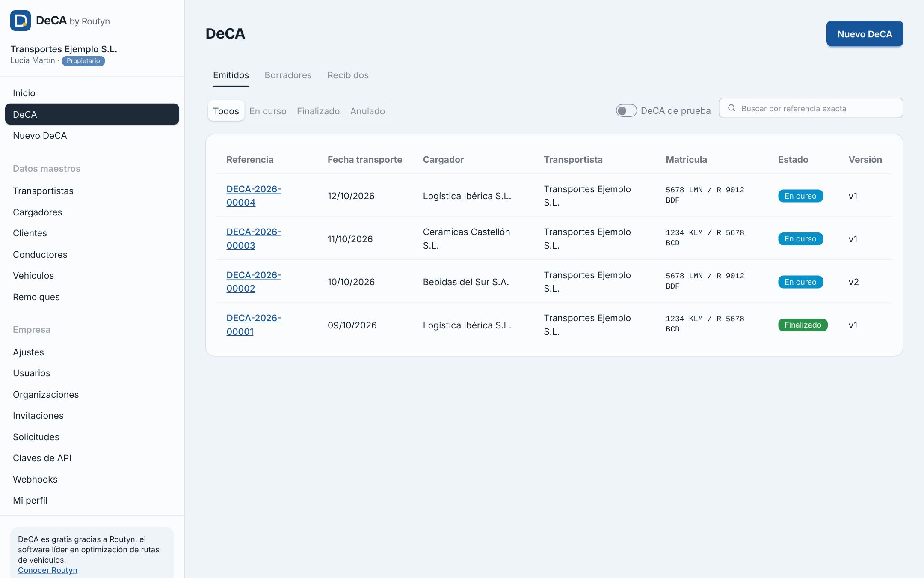Viewport: 924px width, 578px height.
Task: Click the Propietario role badge
Action: pos(83,61)
